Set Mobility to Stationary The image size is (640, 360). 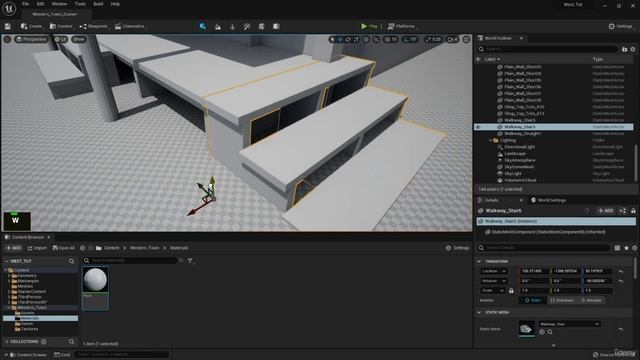point(562,300)
